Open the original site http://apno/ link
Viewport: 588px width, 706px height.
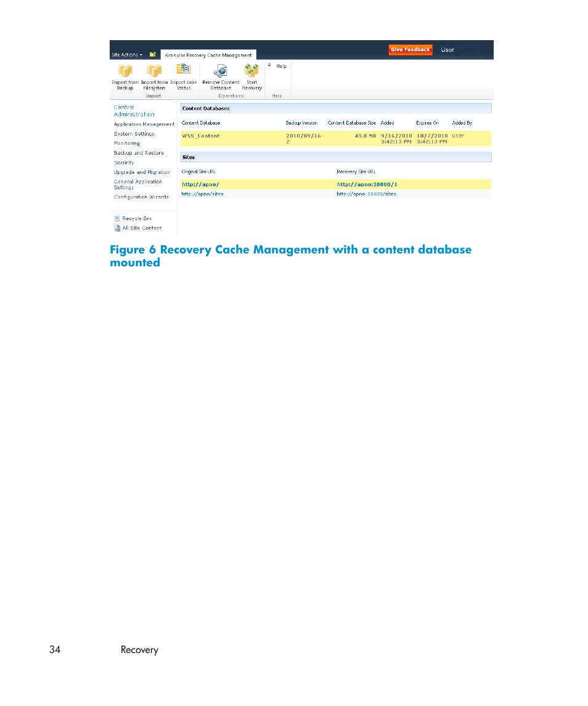coord(200,184)
